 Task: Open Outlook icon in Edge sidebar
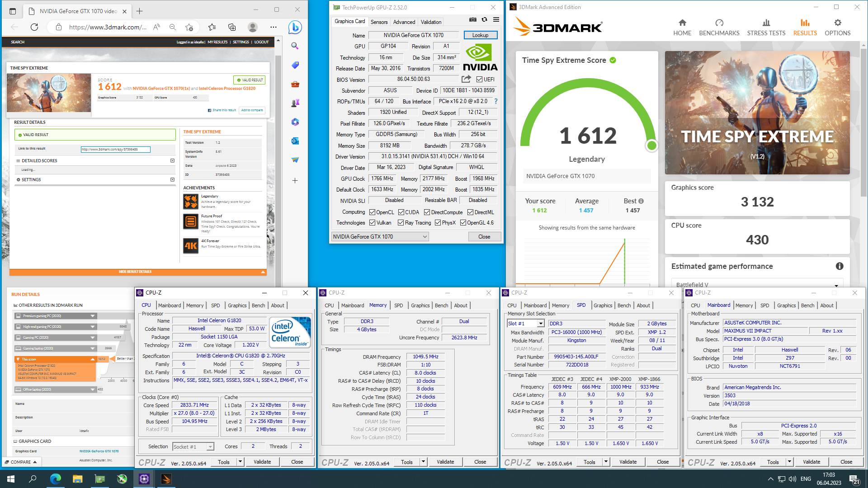point(295,141)
